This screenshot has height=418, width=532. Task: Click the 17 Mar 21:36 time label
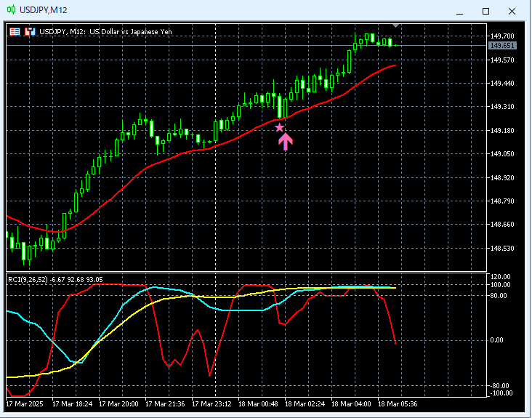click(165, 404)
